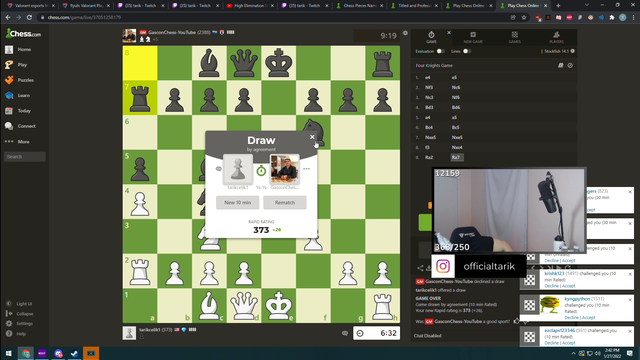The image size is (640, 360).
Task: Open board settings gear above the board
Action: 405,33
